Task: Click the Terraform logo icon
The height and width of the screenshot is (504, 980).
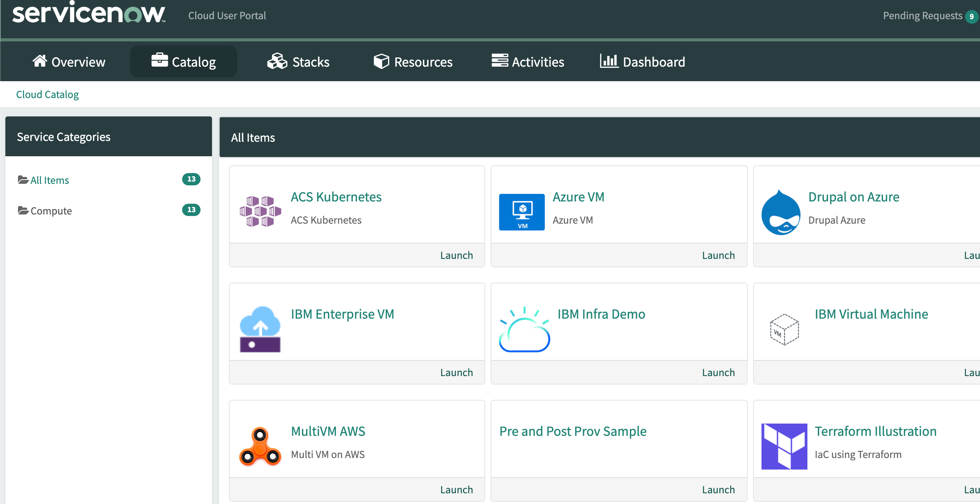Action: (x=784, y=446)
